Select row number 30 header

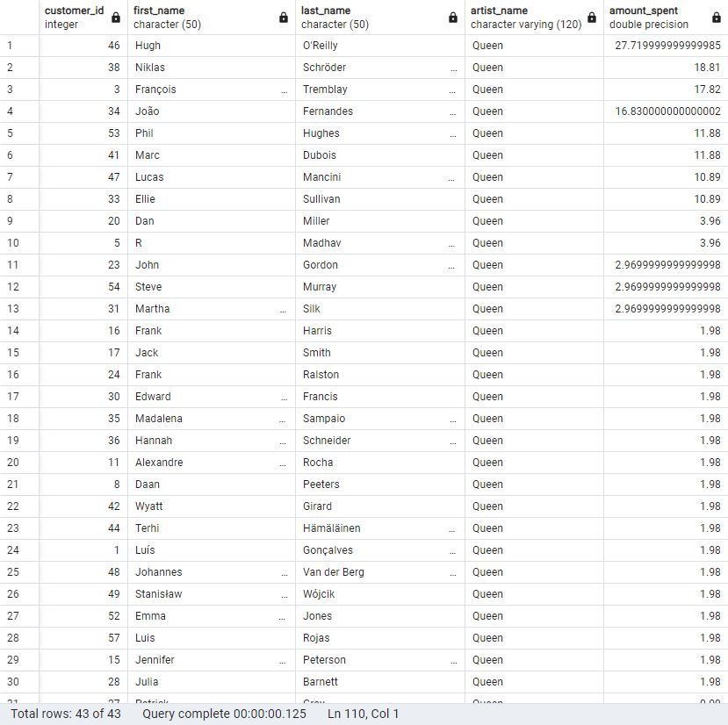click(19, 682)
